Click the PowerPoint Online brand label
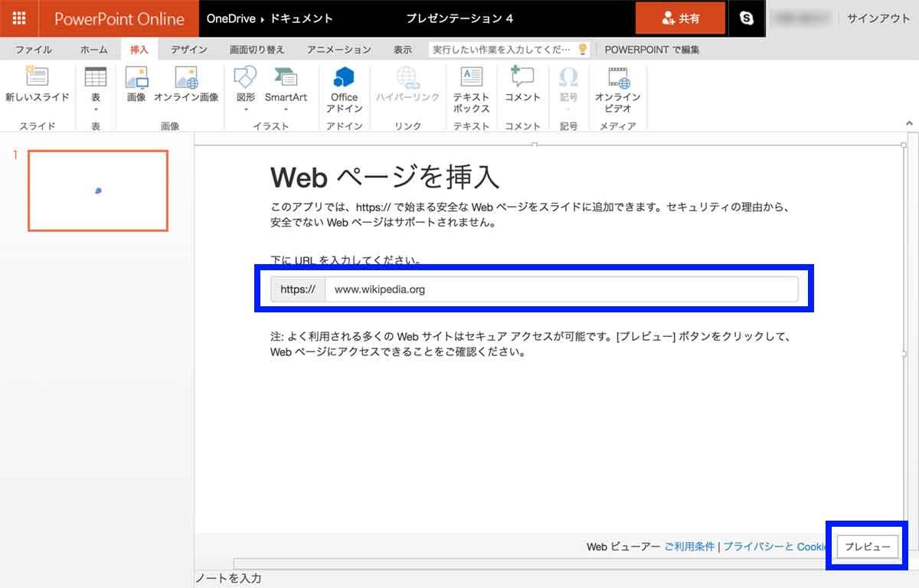The height and width of the screenshot is (588, 919). click(x=119, y=18)
